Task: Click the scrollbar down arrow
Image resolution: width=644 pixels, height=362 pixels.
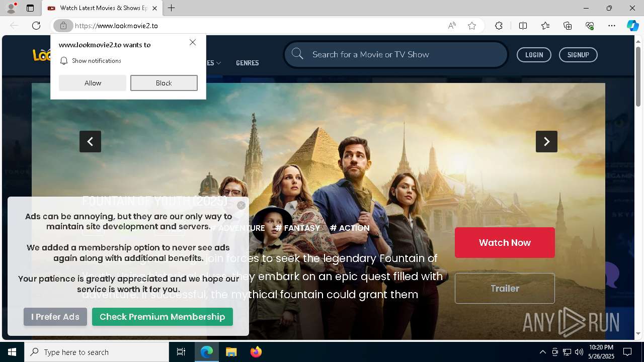Action: pos(638,334)
